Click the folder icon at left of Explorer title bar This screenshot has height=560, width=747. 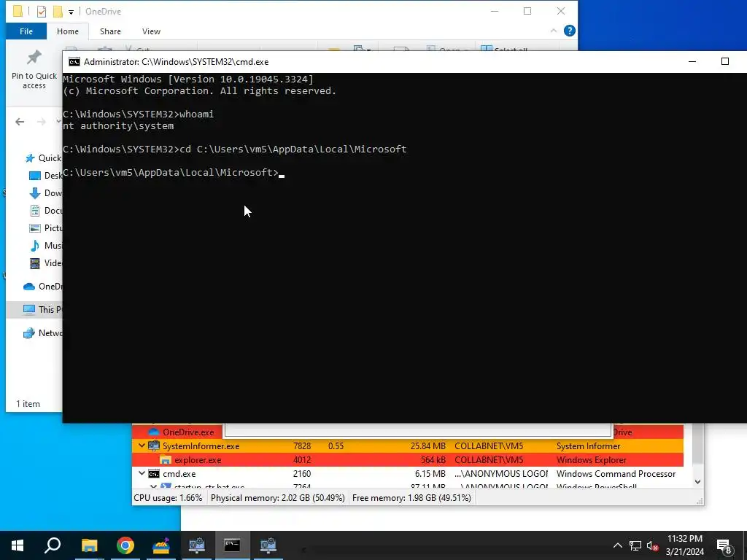point(18,12)
